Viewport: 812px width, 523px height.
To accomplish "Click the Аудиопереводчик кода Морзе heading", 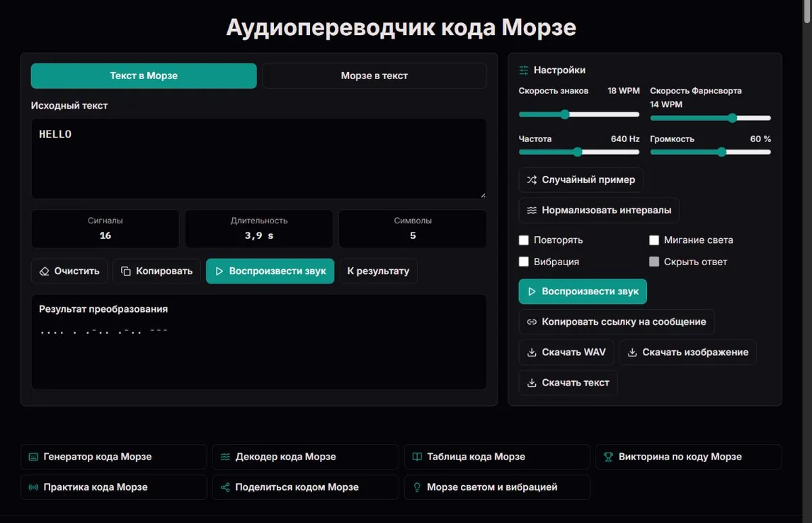I will 401,28.
